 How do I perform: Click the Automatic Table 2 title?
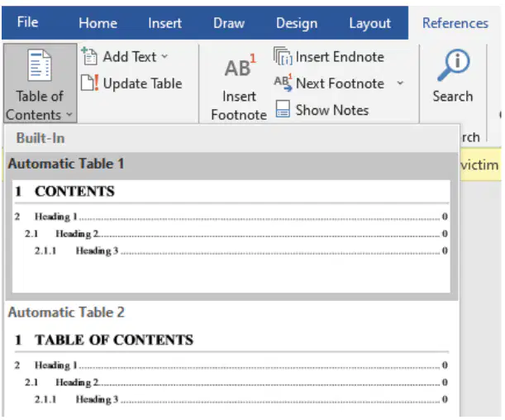click(x=66, y=312)
